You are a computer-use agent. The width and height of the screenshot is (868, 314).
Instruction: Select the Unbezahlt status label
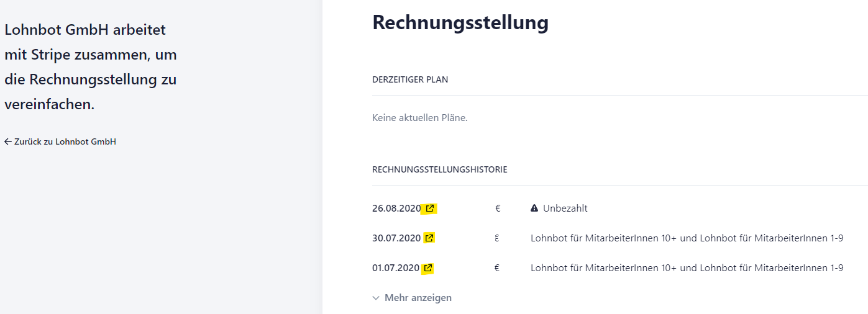click(x=565, y=209)
